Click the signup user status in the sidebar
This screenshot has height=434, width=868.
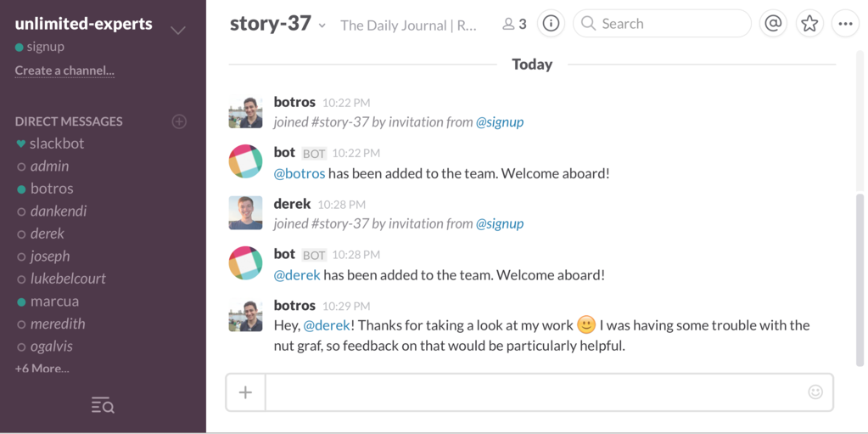pos(40,47)
